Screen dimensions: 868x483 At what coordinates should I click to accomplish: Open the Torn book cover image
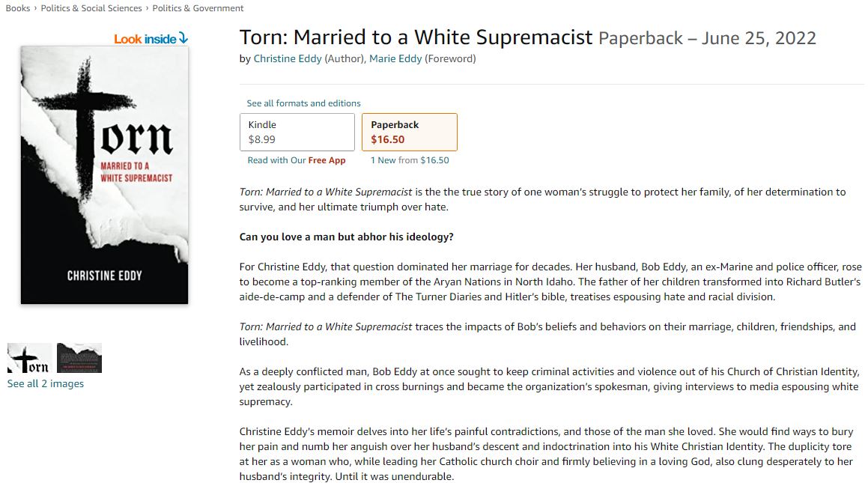[104, 174]
